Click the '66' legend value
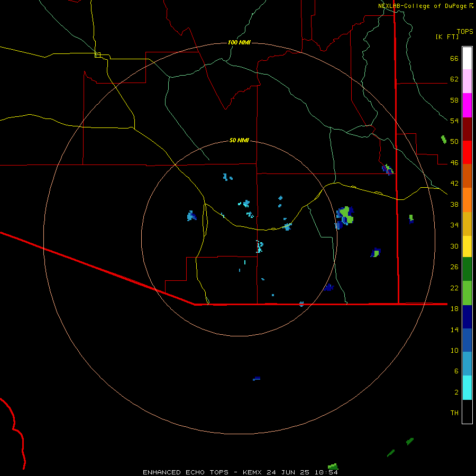 [454, 59]
